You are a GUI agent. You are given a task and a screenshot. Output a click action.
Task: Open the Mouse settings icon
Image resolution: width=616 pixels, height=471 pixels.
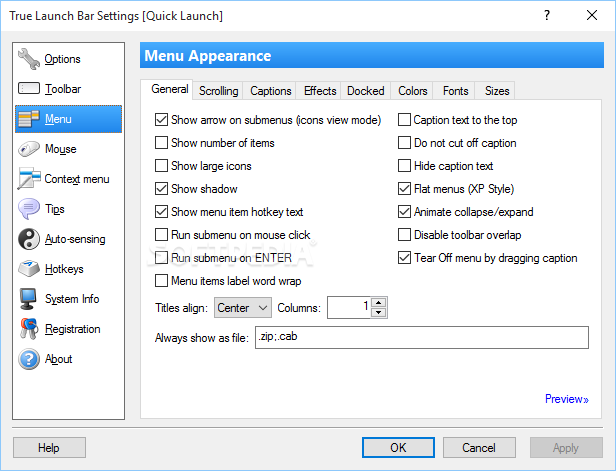click(29, 149)
